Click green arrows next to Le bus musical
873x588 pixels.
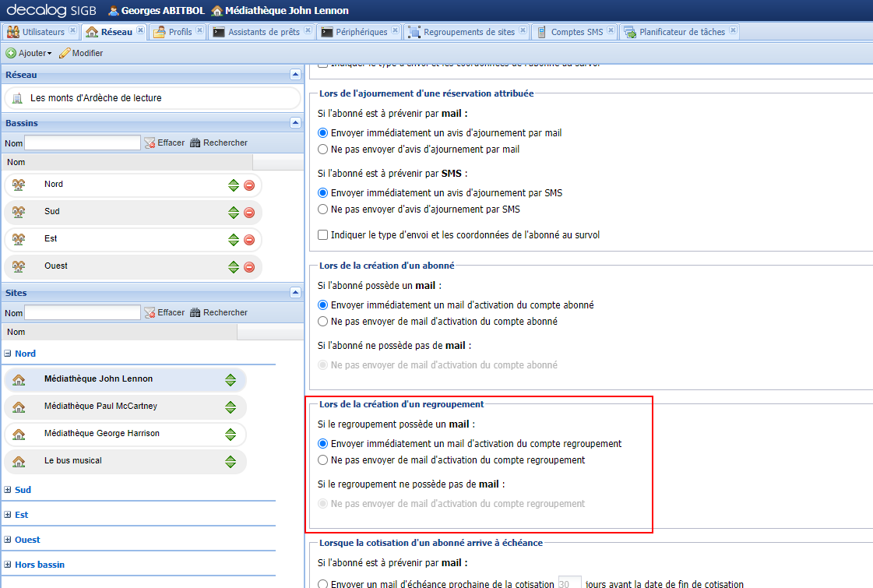[231, 461]
